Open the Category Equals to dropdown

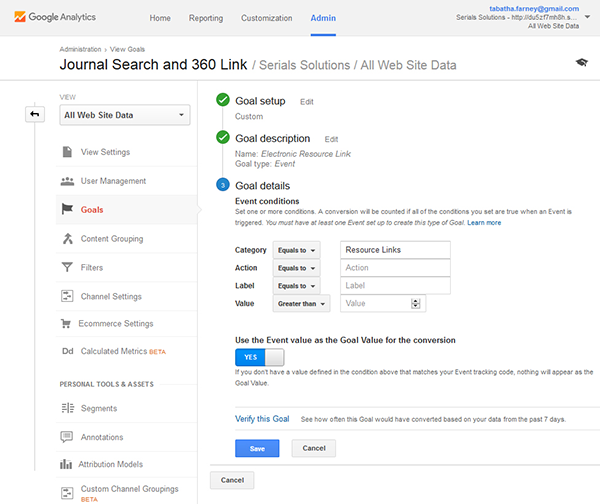297,250
